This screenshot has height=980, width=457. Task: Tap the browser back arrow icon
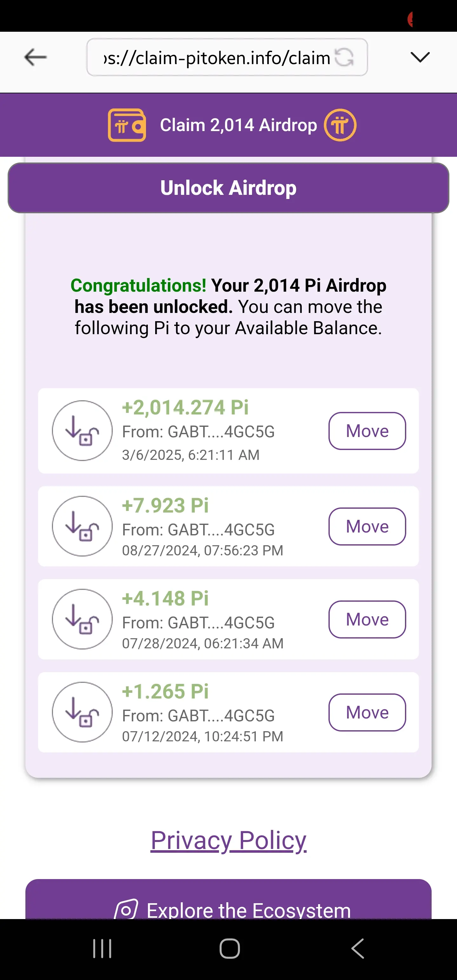[36, 57]
